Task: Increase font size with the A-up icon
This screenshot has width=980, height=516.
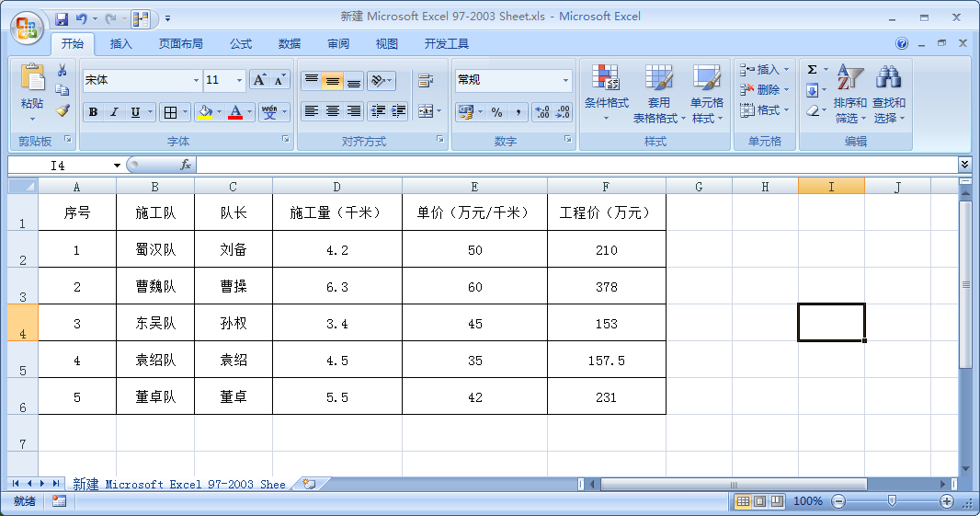Action: (259, 80)
